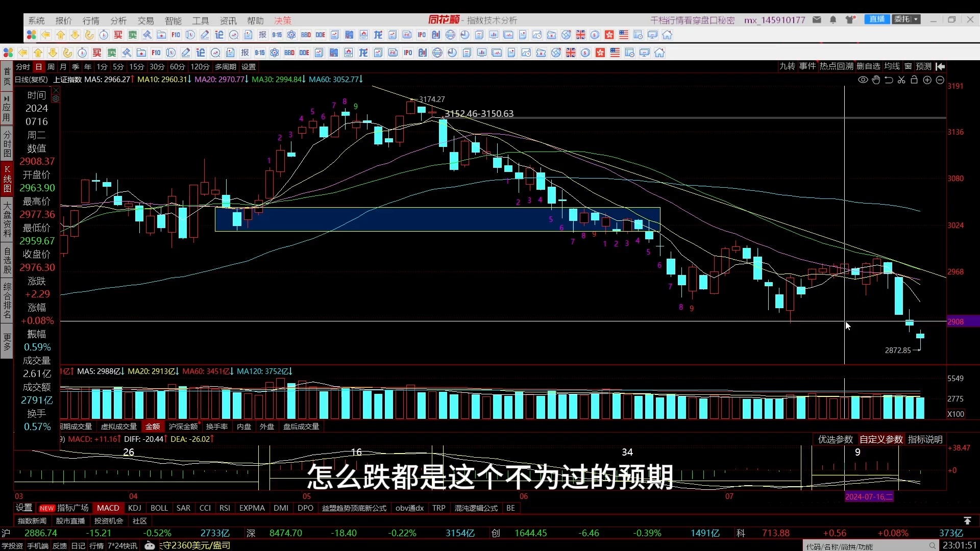980x551 pixels.
Task: Click the 直播 live button
Action: 877,19
